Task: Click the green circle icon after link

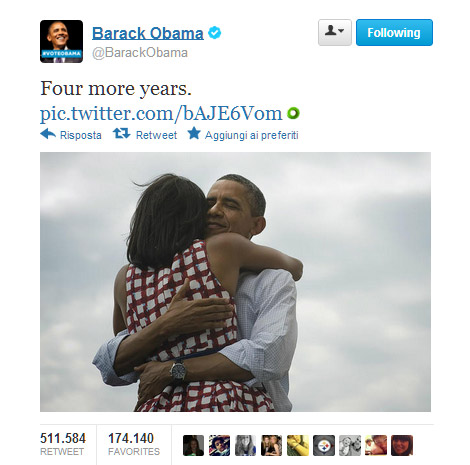Action: click(293, 114)
